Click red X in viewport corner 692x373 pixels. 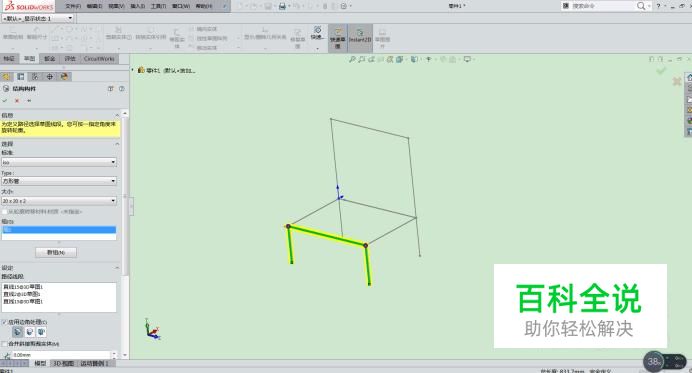point(677,81)
